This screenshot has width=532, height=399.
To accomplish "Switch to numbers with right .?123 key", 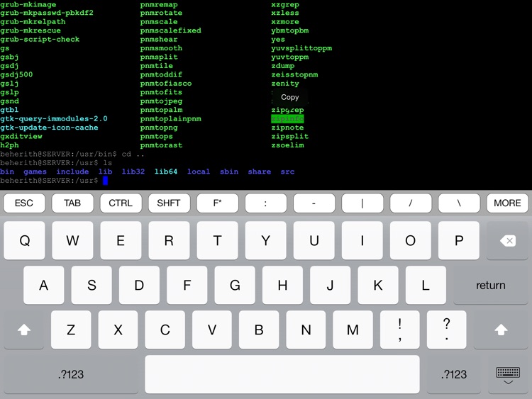I will click(x=454, y=374).
